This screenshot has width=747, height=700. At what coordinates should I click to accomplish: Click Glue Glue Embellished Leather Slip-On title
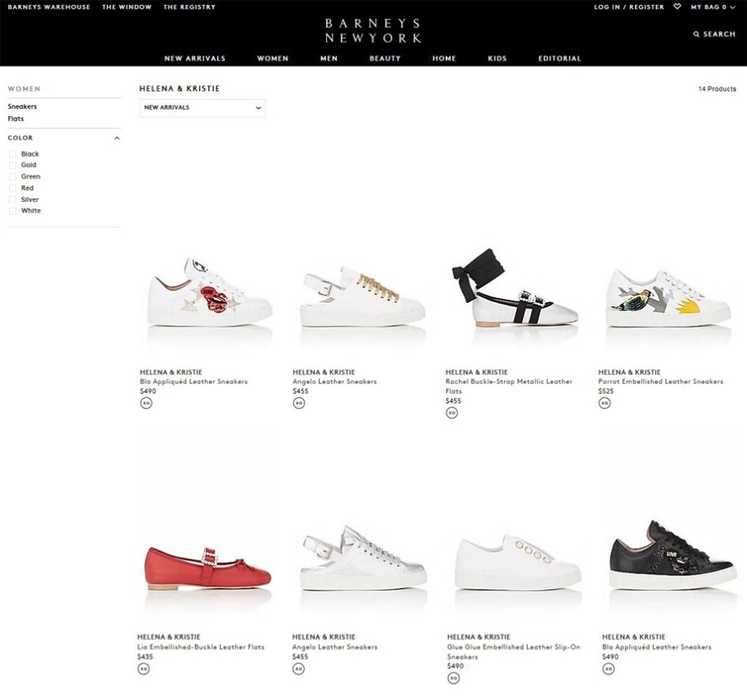(514, 652)
